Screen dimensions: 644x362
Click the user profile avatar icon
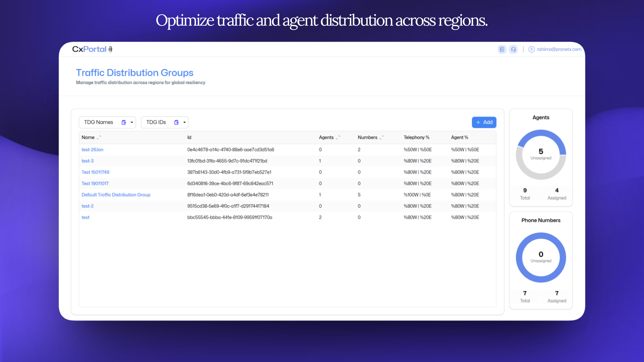point(531,49)
